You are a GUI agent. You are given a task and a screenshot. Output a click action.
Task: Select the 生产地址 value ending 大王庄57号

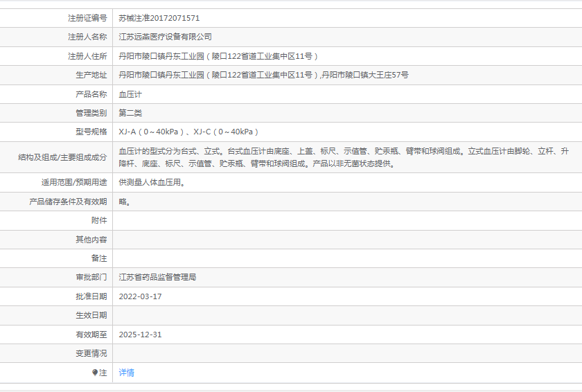click(x=263, y=75)
